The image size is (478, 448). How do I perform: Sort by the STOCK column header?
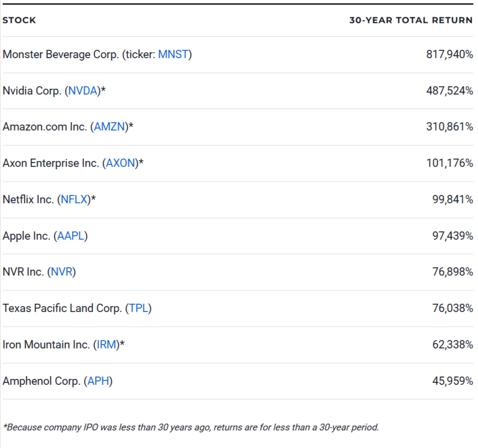coord(18,20)
